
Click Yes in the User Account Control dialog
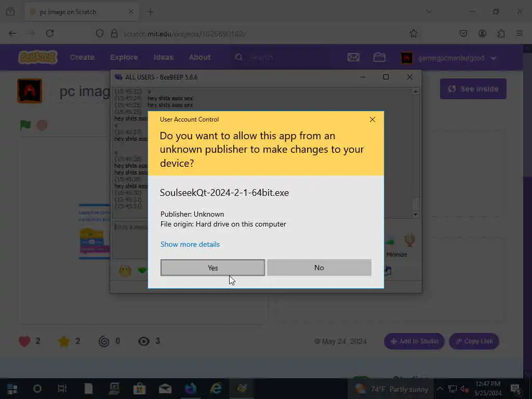(x=212, y=268)
